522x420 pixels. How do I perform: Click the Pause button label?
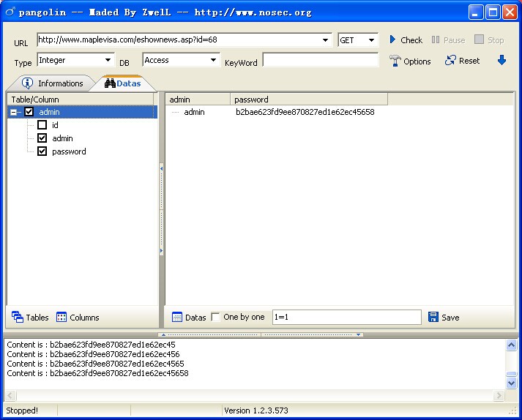(x=455, y=40)
